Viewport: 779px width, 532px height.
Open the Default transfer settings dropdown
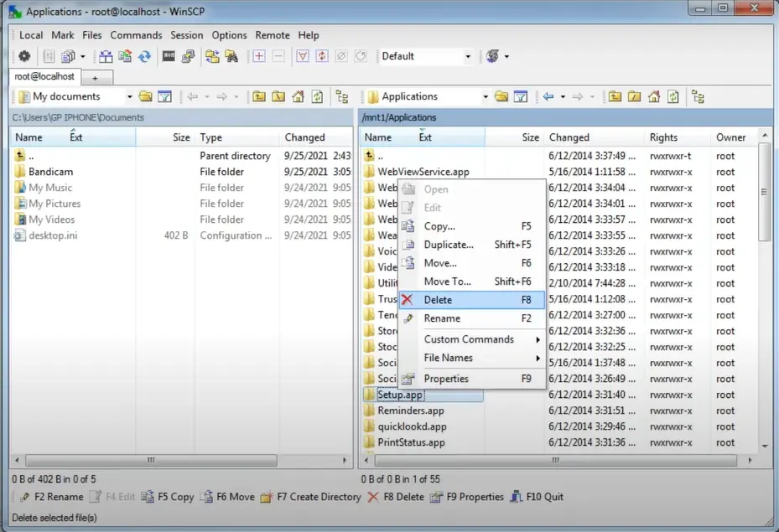click(x=468, y=56)
